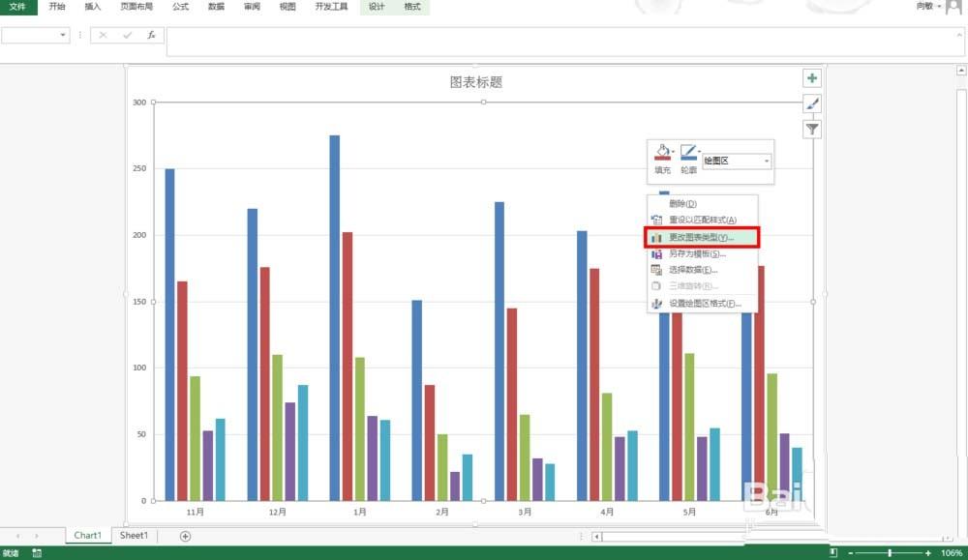Click the Chart Elements plus icon
The width and height of the screenshot is (968, 560).
click(x=812, y=77)
